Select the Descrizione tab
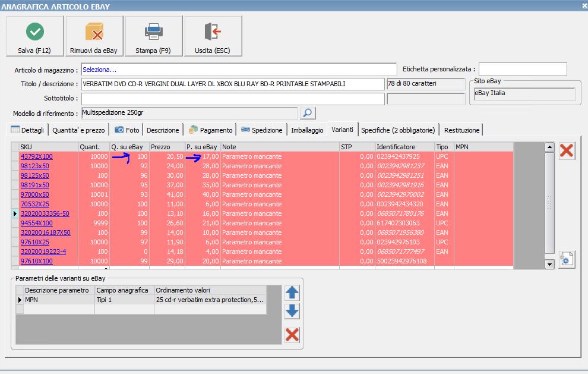This screenshot has width=588, height=374. pyautogui.click(x=163, y=130)
